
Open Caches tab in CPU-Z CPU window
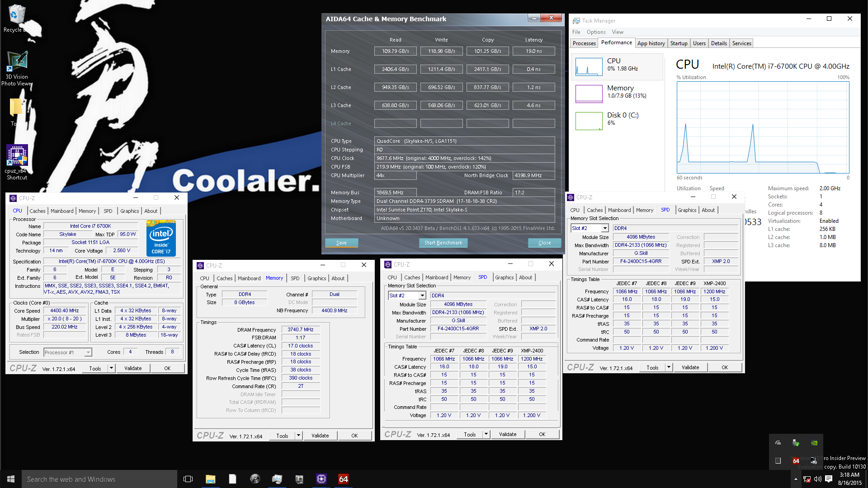click(x=38, y=211)
